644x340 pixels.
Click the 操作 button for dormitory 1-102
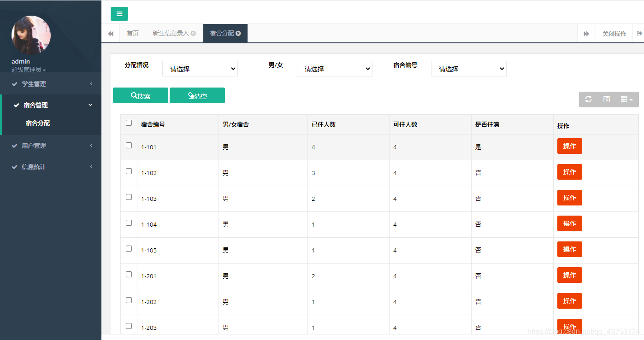pos(569,172)
